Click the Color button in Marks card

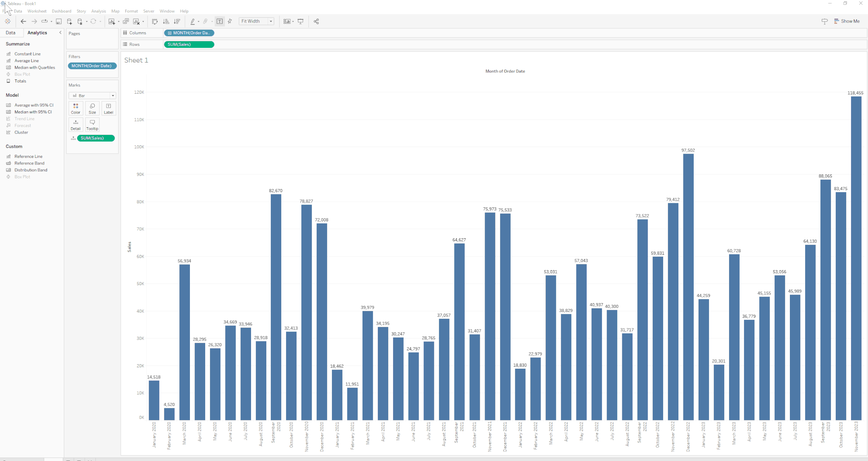[76, 108]
